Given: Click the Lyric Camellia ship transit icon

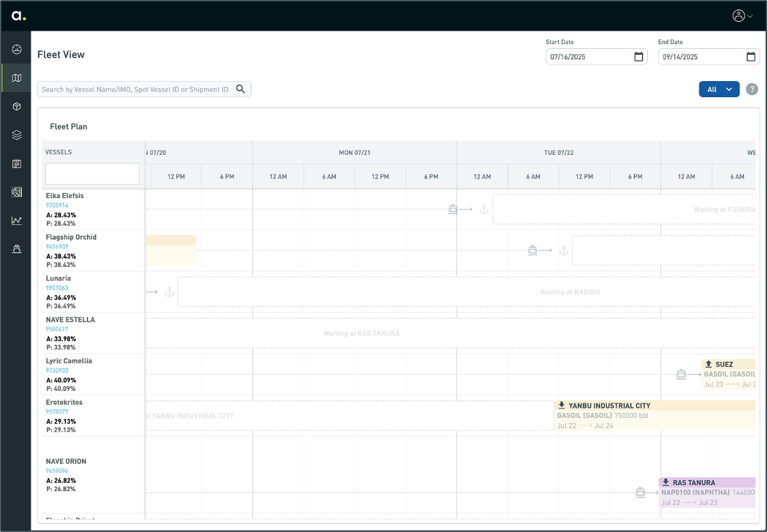Looking at the screenshot, I should [x=681, y=374].
